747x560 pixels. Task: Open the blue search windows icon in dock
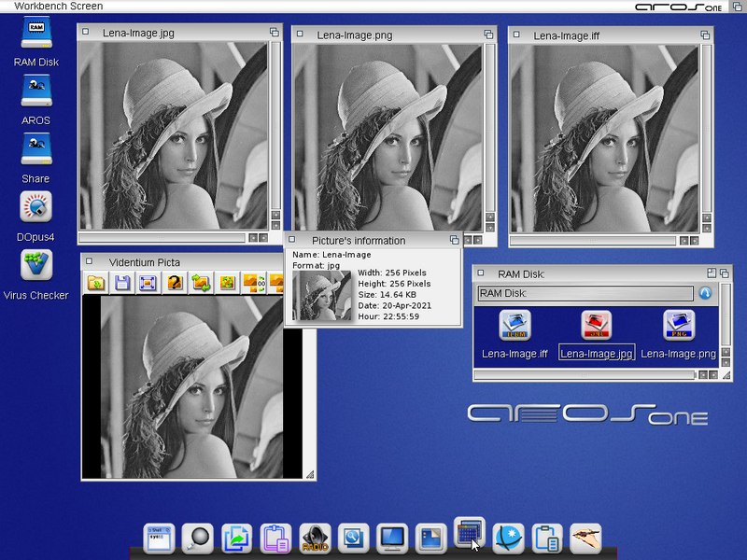tap(353, 539)
